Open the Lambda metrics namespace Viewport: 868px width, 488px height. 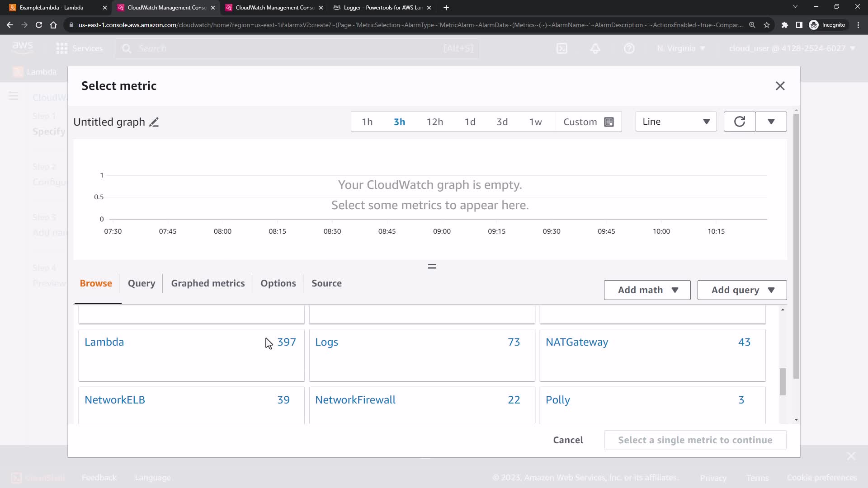[x=104, y=342]
